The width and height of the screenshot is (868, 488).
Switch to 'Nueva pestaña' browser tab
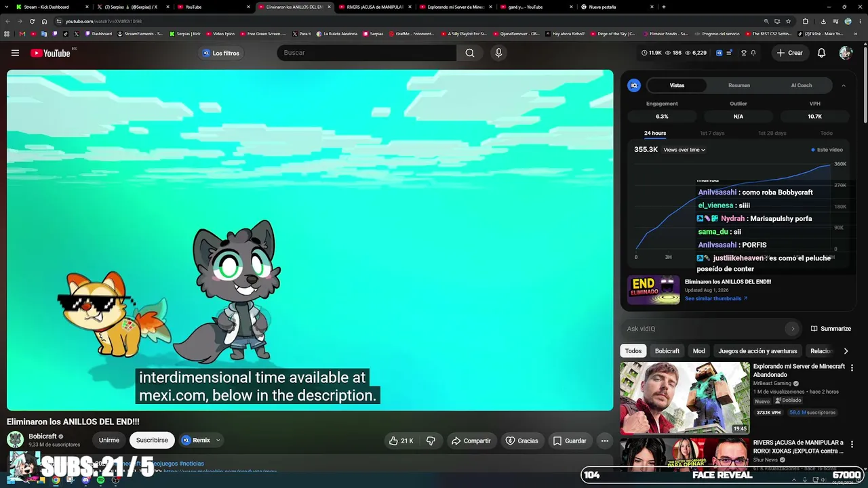click(x=617, y=7)
